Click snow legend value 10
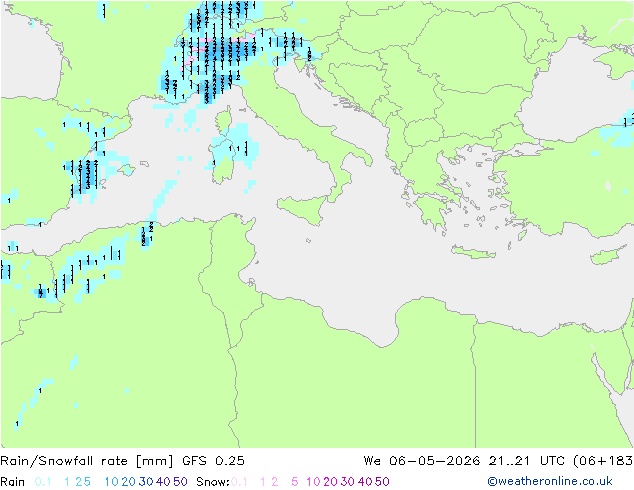The width and height of the screenshot is (634, 490). 313,482
